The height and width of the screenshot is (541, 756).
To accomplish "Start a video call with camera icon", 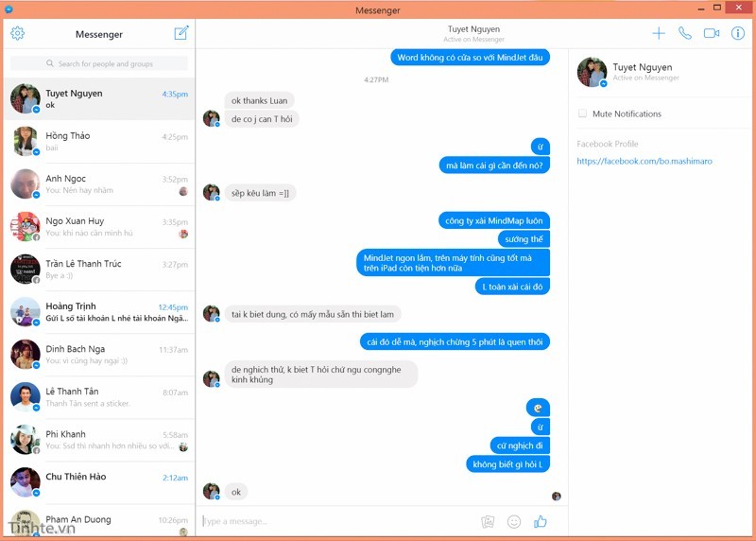I will 712,33.
